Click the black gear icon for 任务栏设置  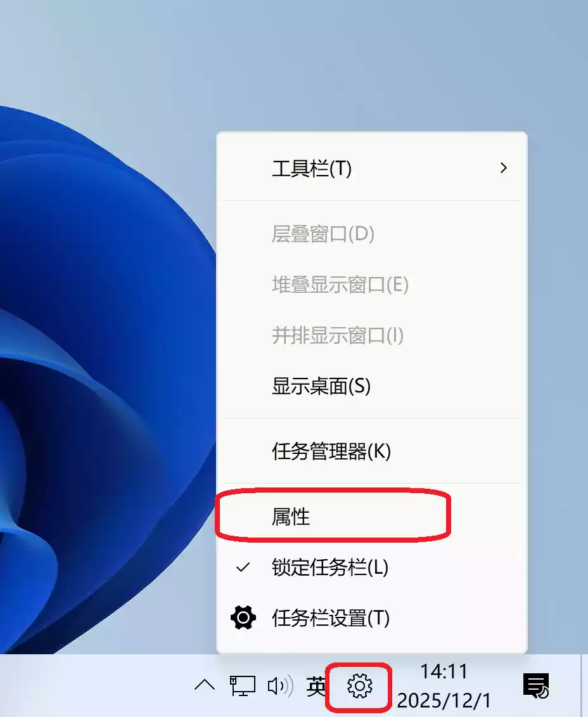coord(243,617)
